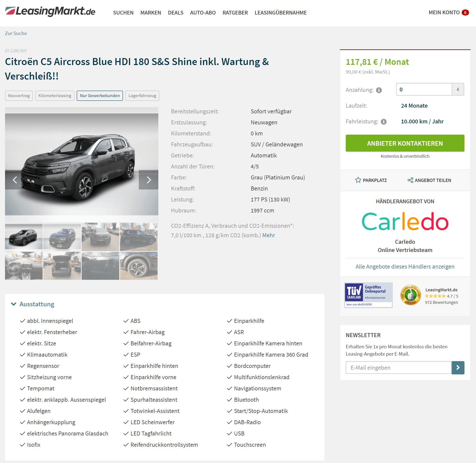Click the ANBIETER KONTAKTIEREN button
The image size is (476, 463).
click(x=405, y=143)
